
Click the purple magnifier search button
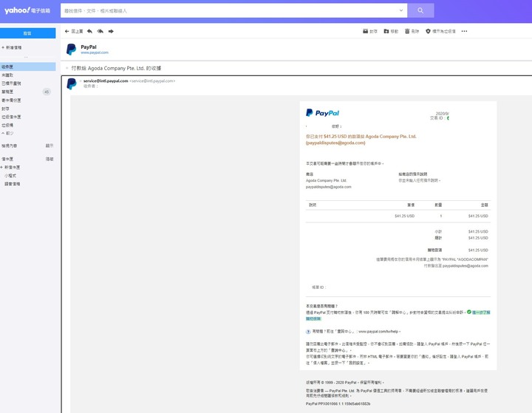coord(420,10)
